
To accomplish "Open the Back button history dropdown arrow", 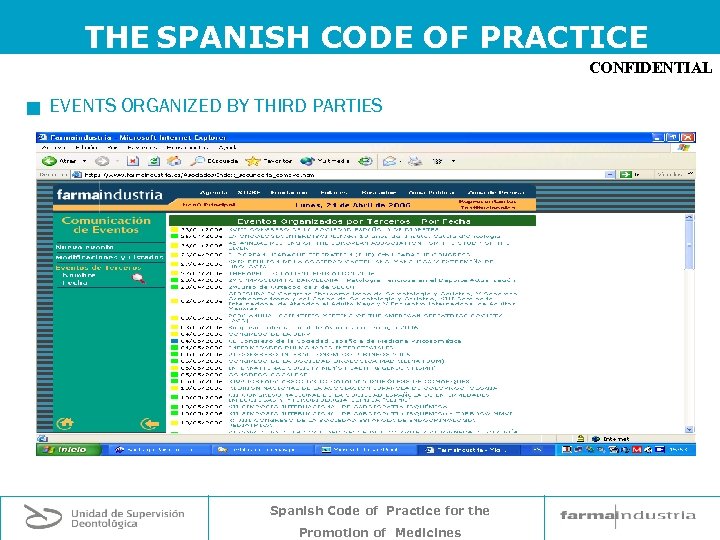I will pyautogui.click(x=84, y=161).
